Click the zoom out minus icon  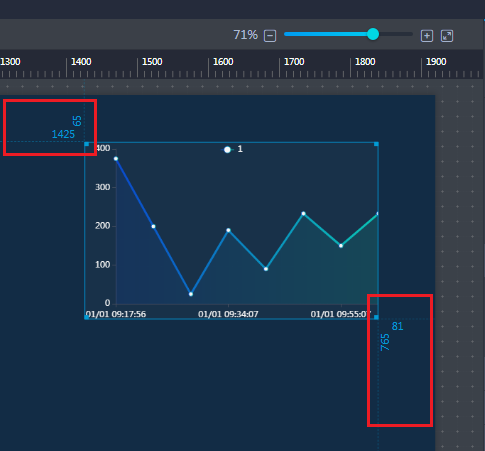pyautogui.click(x=270, y=36)
